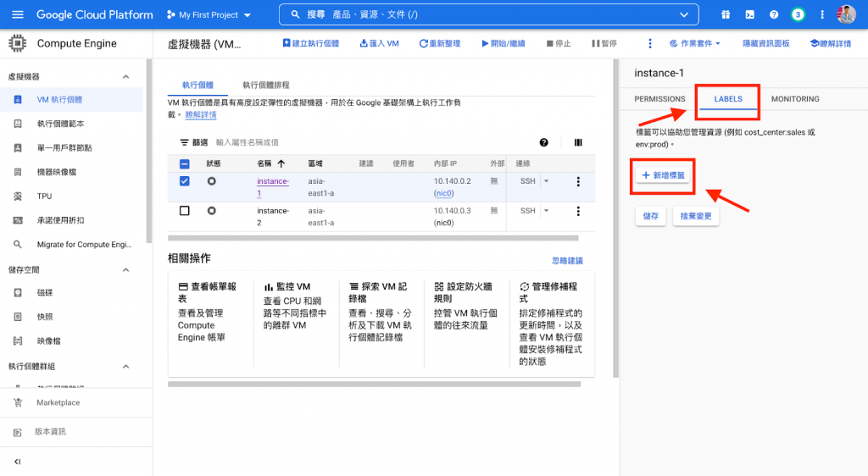Collapse the 虛擬機器 sidebar section

point(125,77)
